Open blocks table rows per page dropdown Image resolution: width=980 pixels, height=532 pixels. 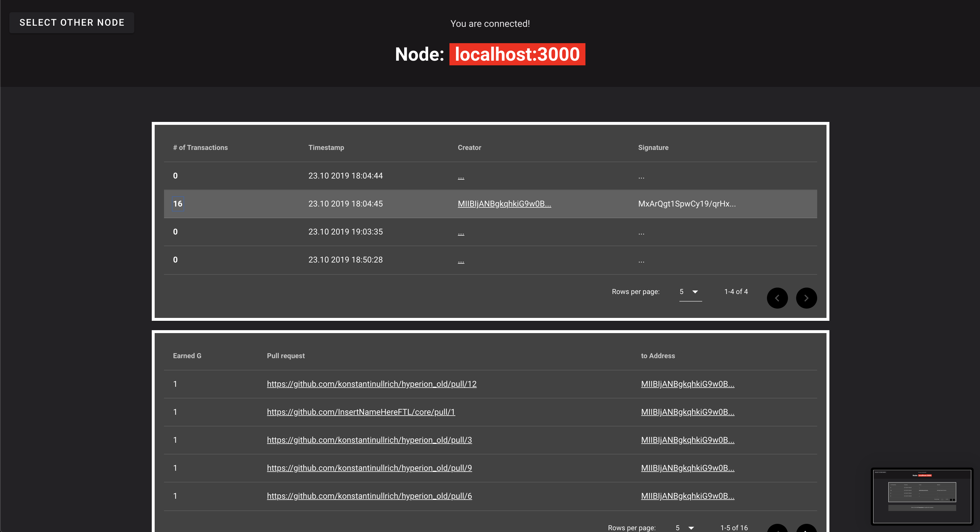click(690, 292)
